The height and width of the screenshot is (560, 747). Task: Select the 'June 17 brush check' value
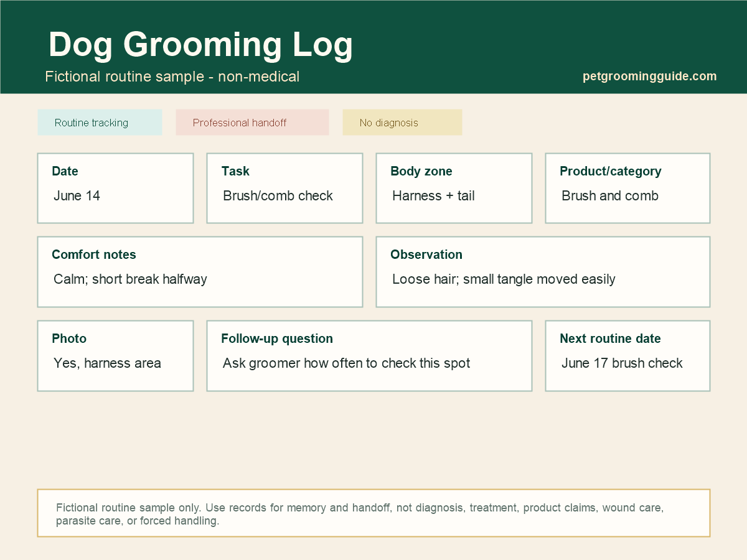click(622, 363)
